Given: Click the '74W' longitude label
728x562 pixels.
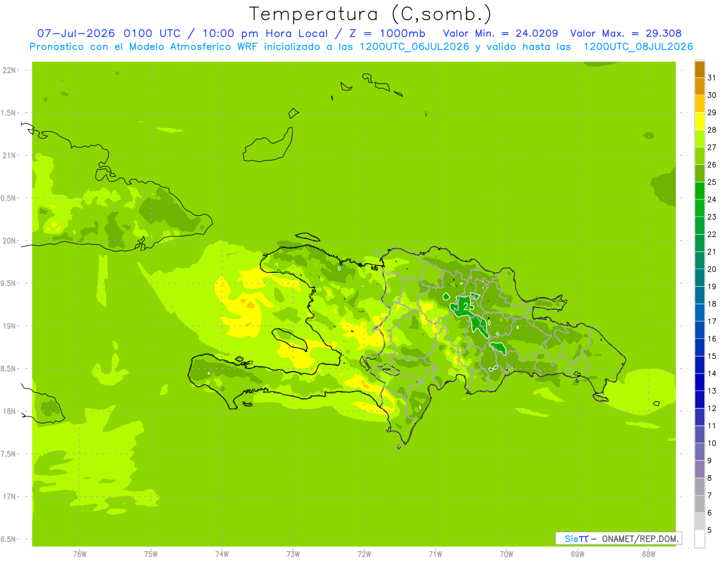Looking at the screenshot, I should pos(222,554).
